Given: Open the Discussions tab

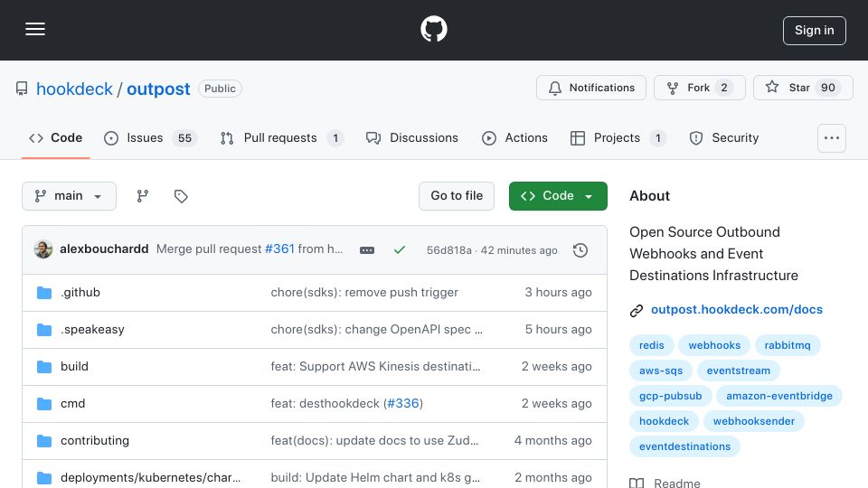Looking at the screenshot, I should [x=412, y=137].
